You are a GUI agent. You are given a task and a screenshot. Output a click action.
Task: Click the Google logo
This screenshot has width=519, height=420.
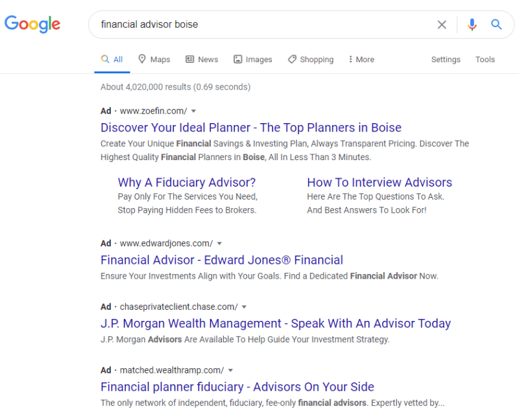tap(32, 24)
